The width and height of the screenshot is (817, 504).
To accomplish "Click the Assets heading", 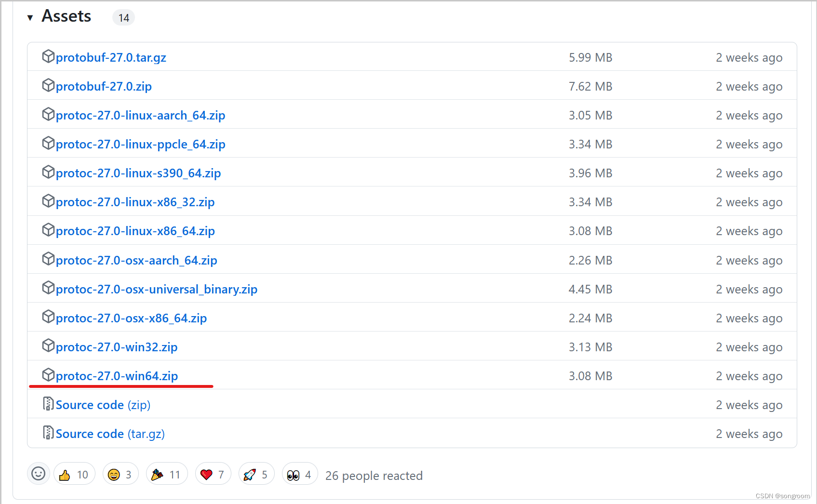I will (67, 16).
